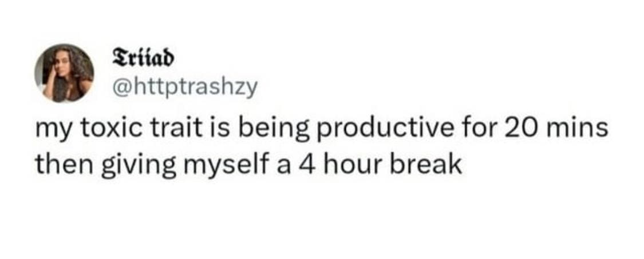Click the word "mins" in the tweet

click(x=578, y=129)
